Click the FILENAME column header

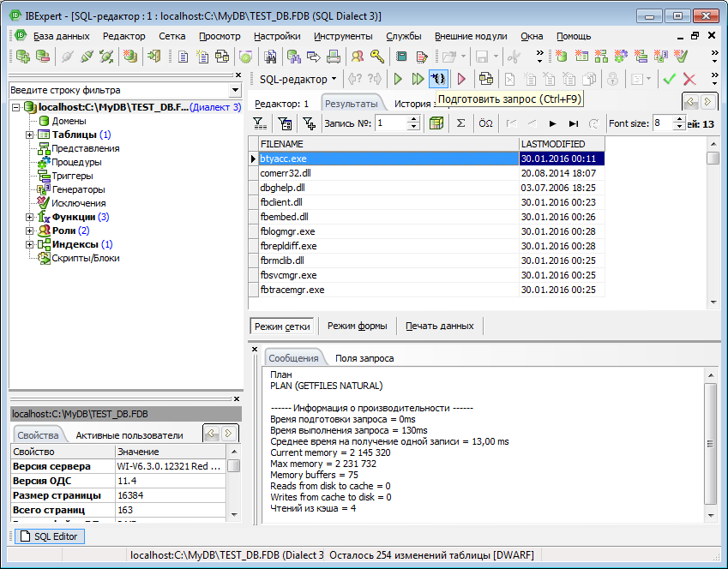388,144
